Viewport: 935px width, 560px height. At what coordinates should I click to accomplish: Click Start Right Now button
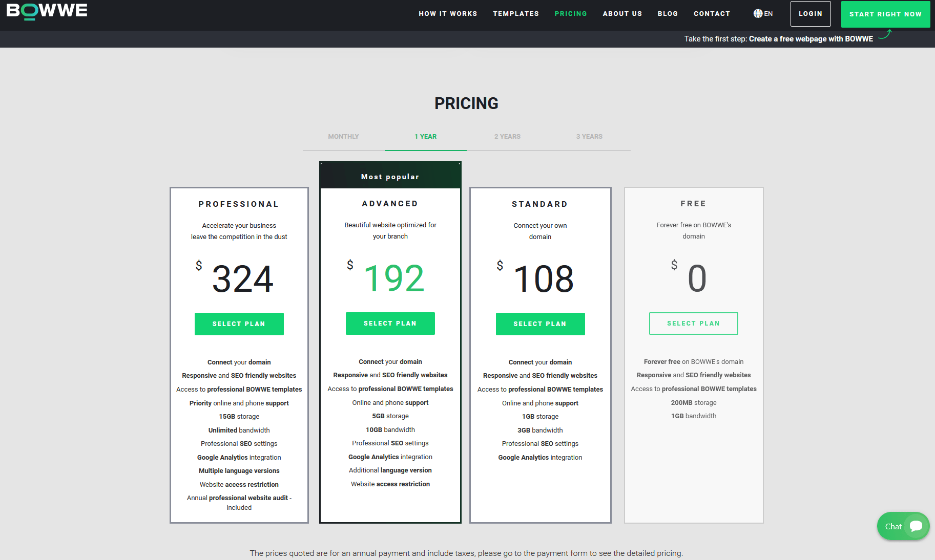(x=885, y=14)
